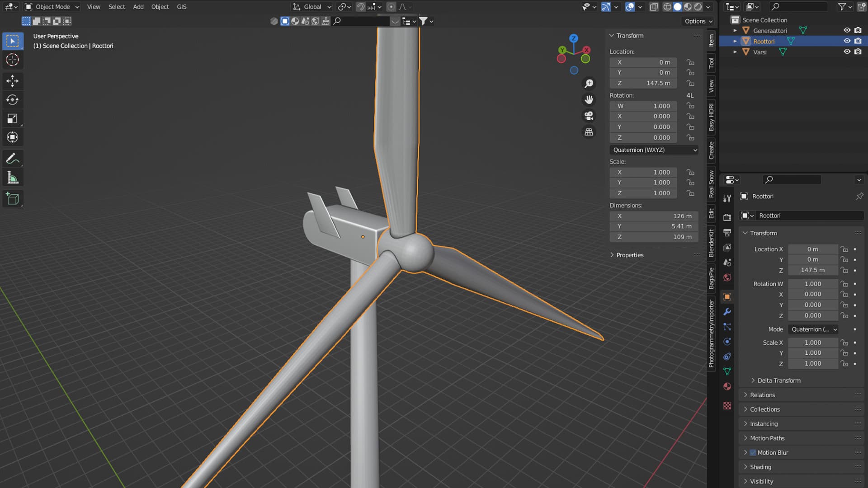Open the Tool properties tab icon
The image size is (868, 488).
coord(727,198)
